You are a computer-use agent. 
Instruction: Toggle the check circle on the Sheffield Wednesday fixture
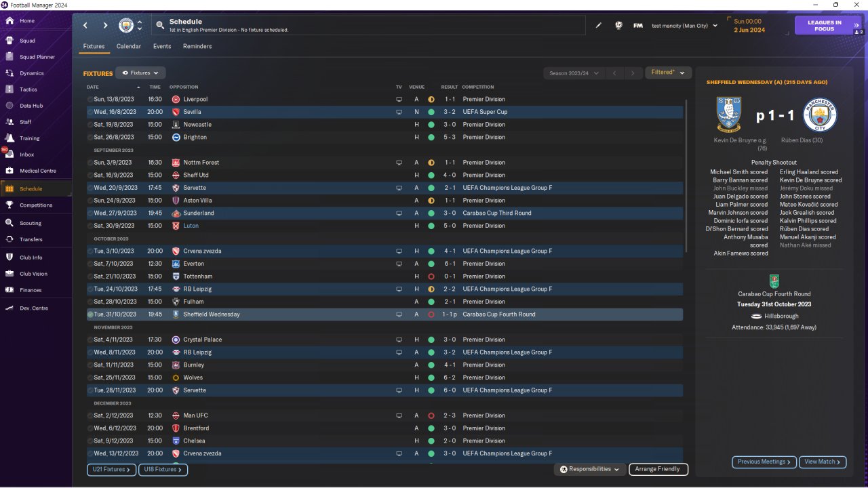[90, 314]
